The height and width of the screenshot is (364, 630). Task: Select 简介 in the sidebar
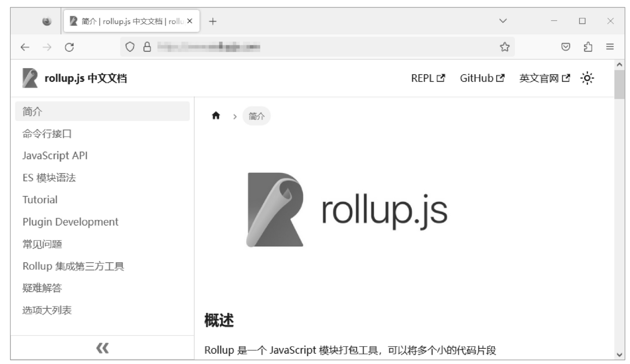tap(102, 111)
